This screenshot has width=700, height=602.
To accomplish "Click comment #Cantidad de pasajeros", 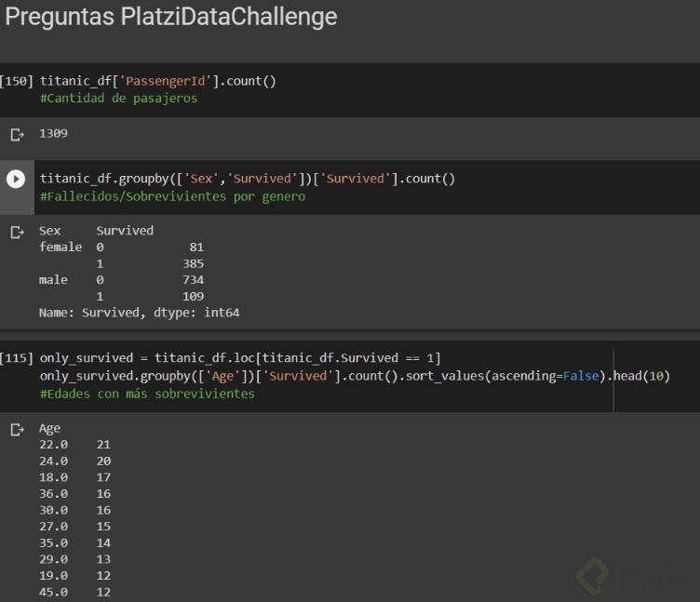I will pyautogui.click(x=119, y=99).
